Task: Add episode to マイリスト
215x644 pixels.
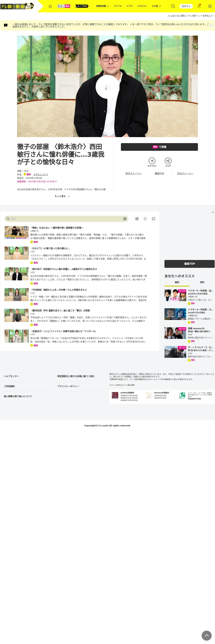Action: (x=152, y=163)
